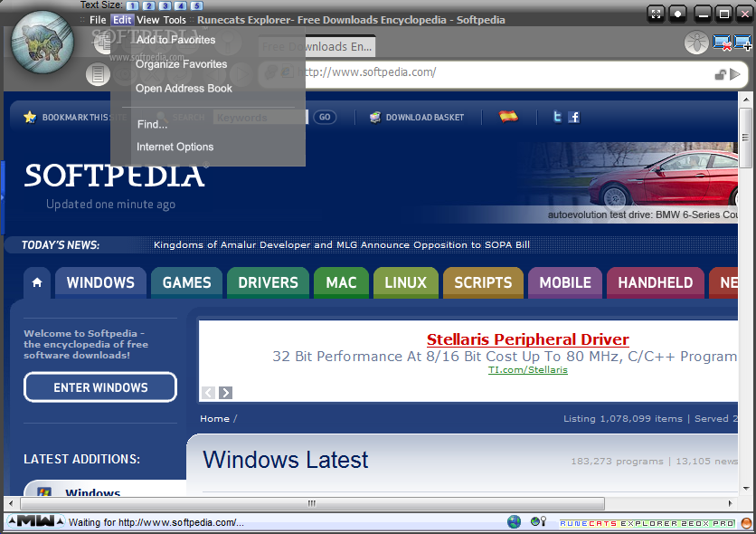
Task: Click the Runecats bison logo orb
Action: pos(43,43)
